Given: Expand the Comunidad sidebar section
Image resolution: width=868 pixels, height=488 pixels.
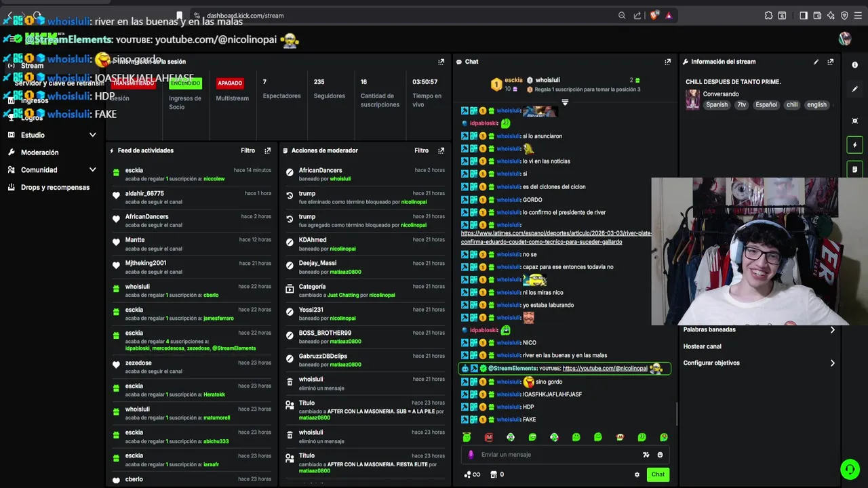Looking at the screenshot, I should [92, 170].
